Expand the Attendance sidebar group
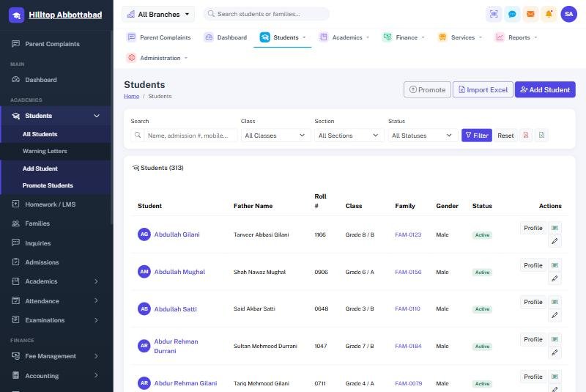Image resolution: width=586 pixels, height=392 pixels. 56,301
